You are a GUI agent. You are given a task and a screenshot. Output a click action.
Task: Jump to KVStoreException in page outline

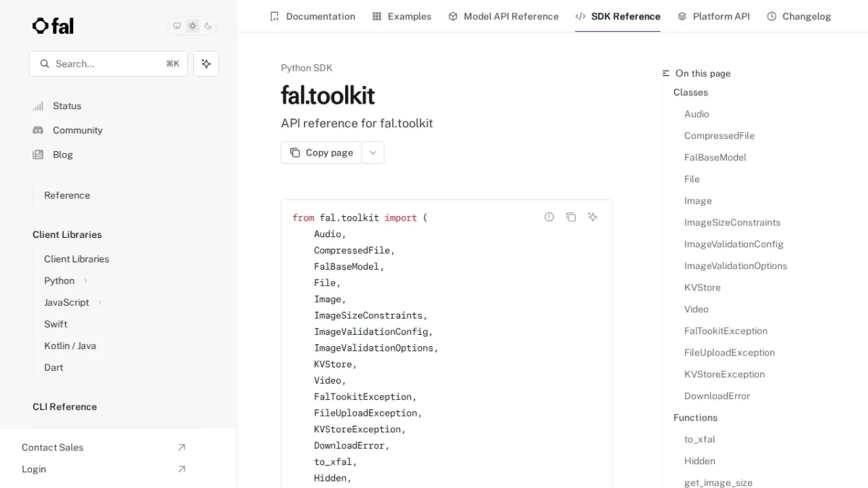tap(724, 374)
